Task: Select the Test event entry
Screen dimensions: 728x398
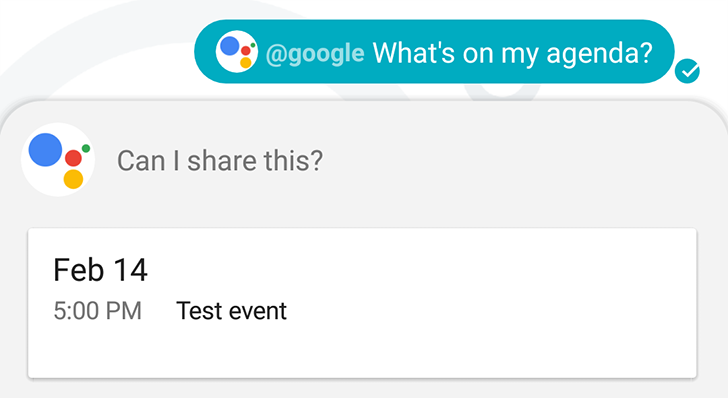Action: pos(231,311)
